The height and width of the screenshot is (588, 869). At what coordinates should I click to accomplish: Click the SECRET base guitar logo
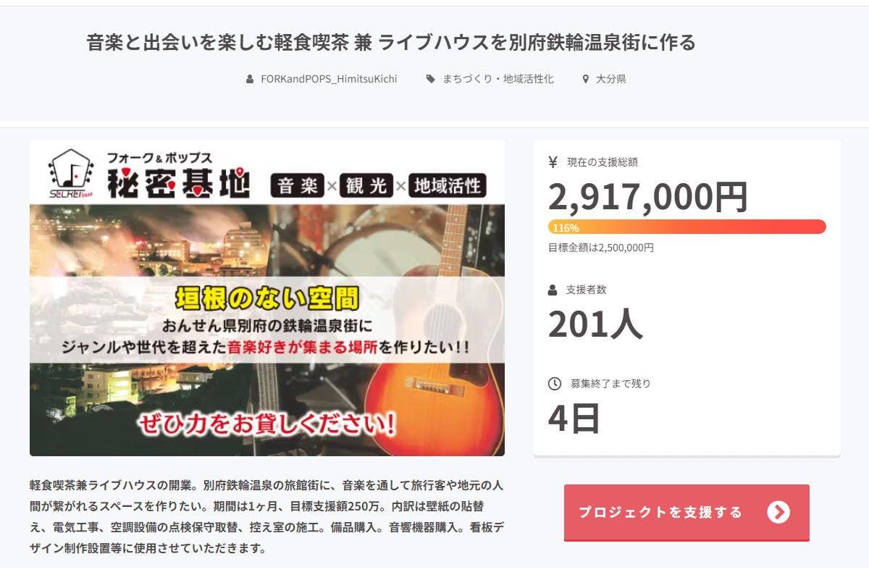tap(72, 174)
